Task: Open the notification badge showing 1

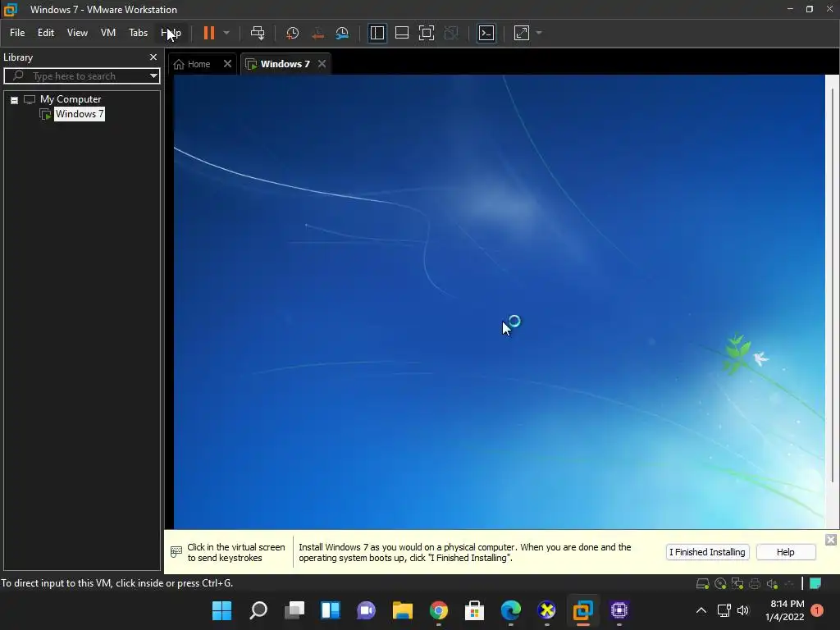Action: coord(817,610)
